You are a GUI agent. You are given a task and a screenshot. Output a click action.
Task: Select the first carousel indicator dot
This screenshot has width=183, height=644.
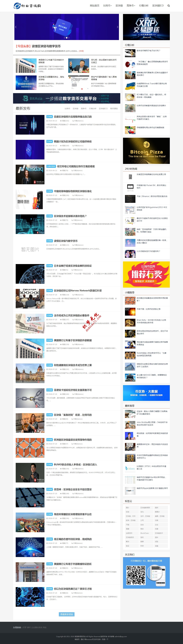click(64, 38)
